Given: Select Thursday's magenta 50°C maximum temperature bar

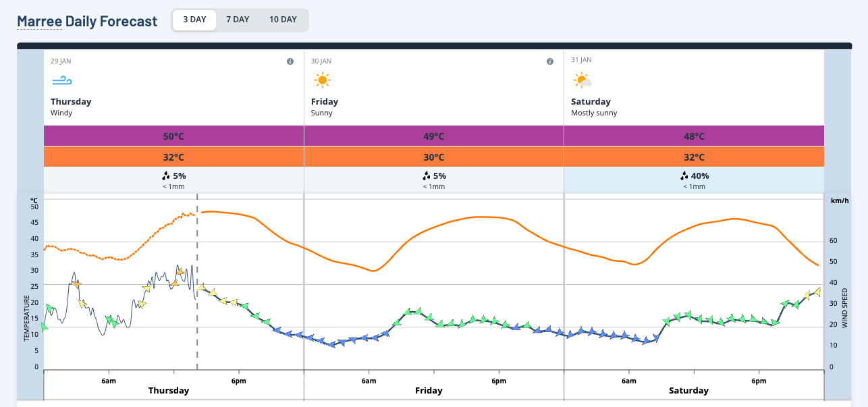Looking at the screenshot, I should pyautogui.click(x=173, y=136).
